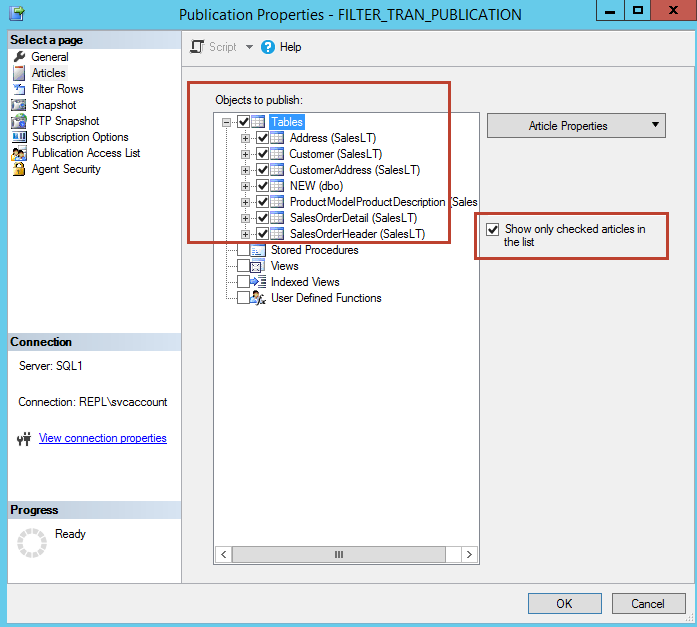This screenshot has height=627, width=697.
Task: Click the Publication Access List icon
Action: (19, 153)
